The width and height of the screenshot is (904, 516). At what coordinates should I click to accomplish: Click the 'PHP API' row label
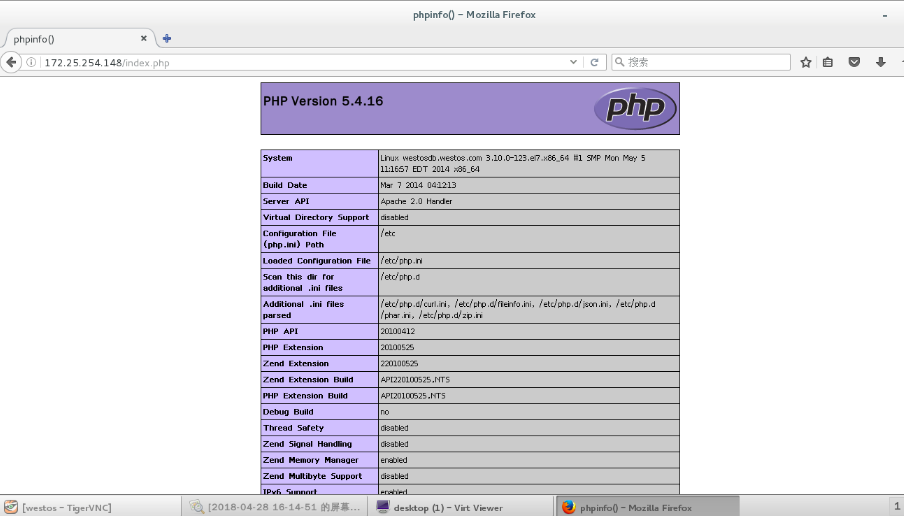pos(280,332)
